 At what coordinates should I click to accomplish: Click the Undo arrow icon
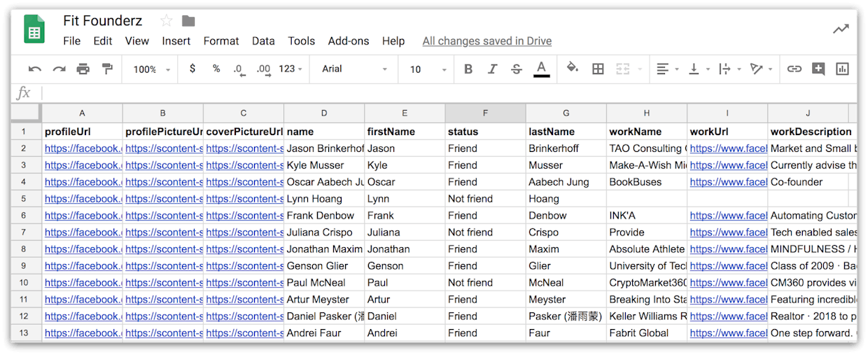[x=35, y=69]
